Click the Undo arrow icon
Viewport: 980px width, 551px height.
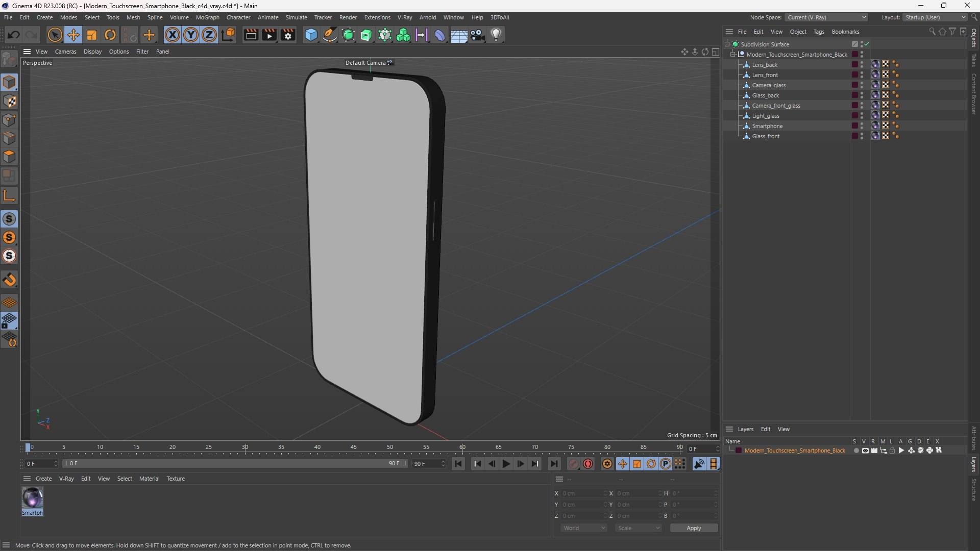(14, 35)
